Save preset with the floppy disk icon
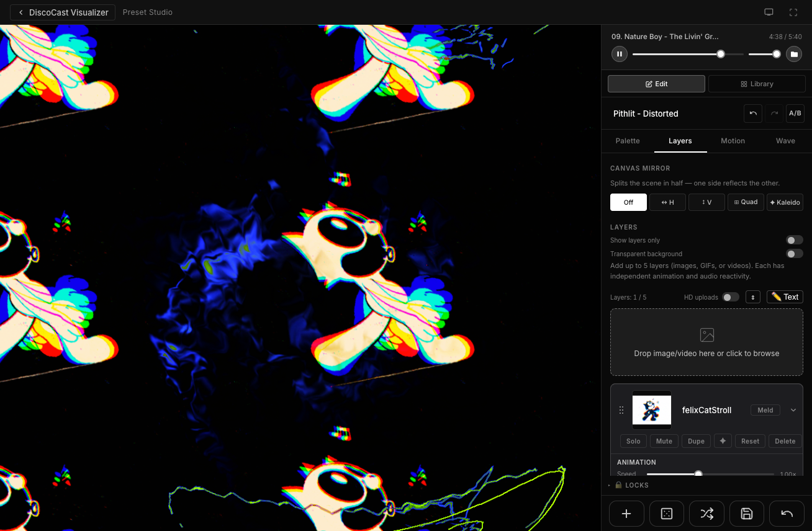The height and width of the screenshot is (531, 812). coord(747,514)
